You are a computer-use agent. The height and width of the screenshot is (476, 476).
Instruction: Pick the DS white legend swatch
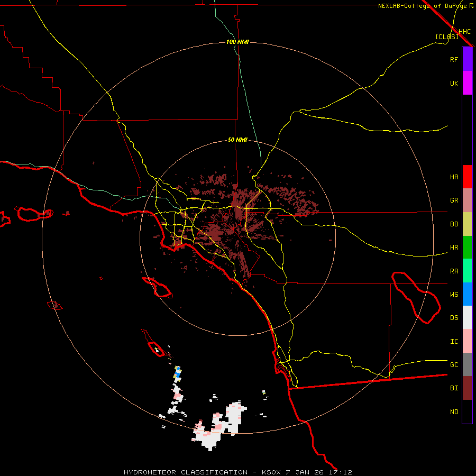click(467, 317)
